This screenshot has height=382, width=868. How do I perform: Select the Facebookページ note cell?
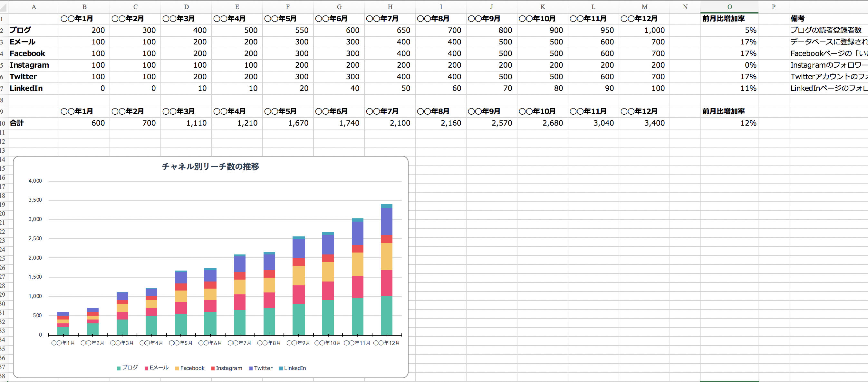coord(828,53)
